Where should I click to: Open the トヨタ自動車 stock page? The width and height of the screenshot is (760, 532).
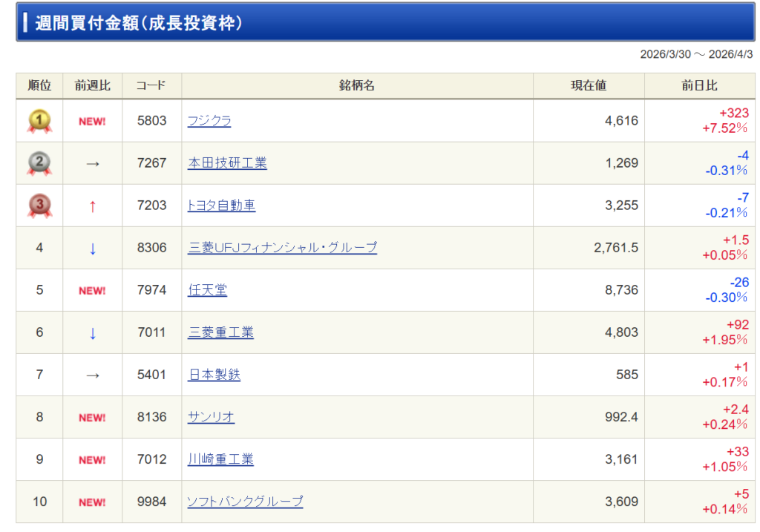221,206
